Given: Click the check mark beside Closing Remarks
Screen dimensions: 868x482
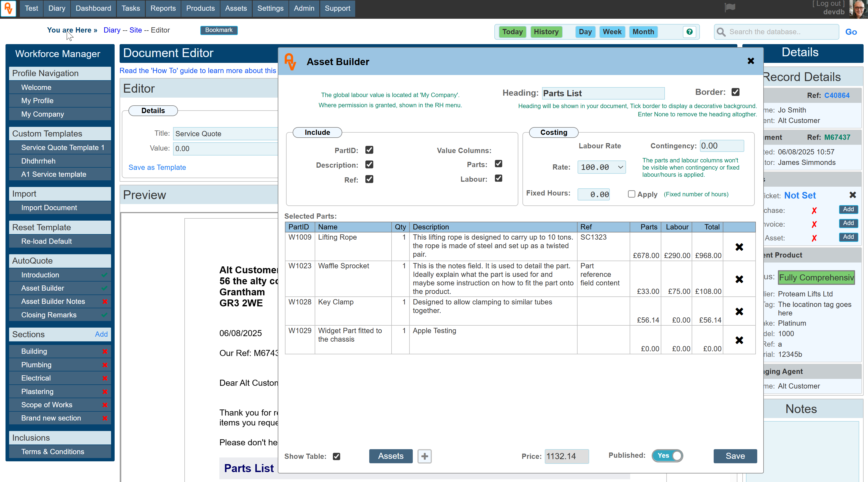Looking at the screenshot, I should point(104,315).
